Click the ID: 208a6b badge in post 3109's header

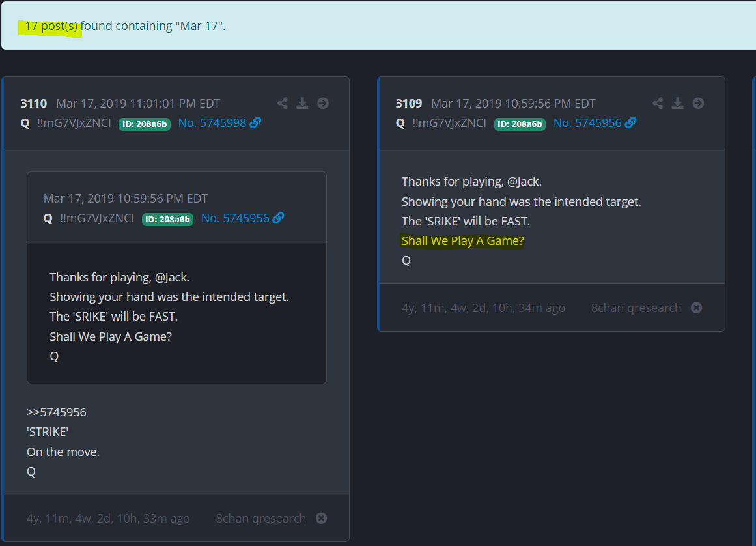(x=520, y=124)
